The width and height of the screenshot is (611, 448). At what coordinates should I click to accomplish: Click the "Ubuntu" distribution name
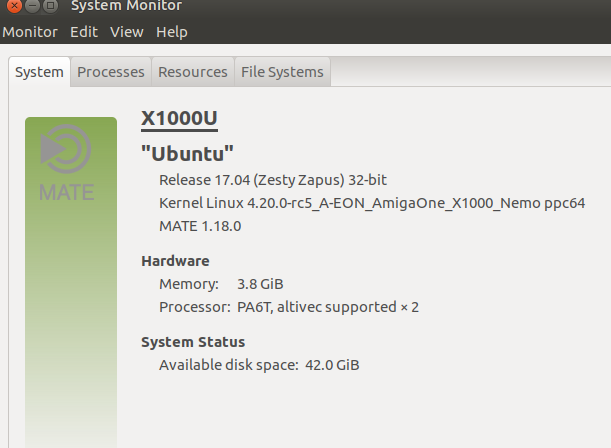(x=187, y=154)
